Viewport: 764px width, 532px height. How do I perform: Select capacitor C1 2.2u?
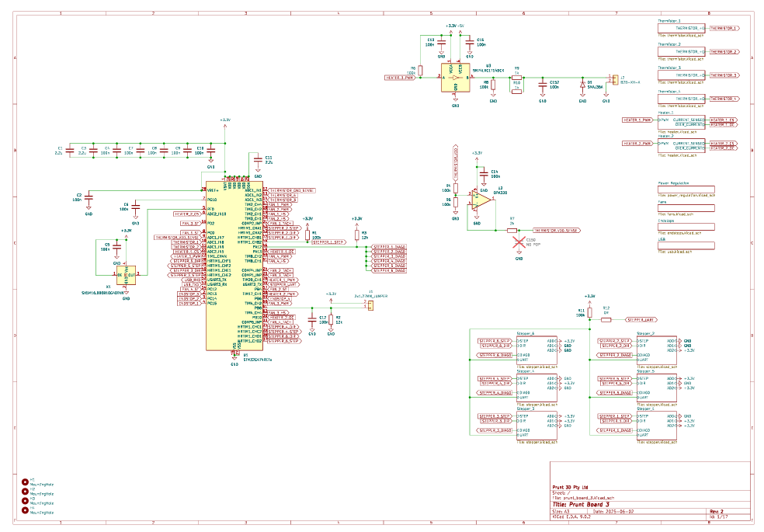pos(70,151)
